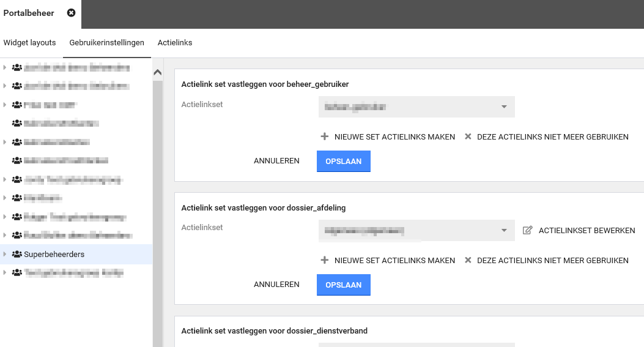Close the Portalbeheer tab with the X icon
644x347 pixels.
pyautogui.click(x=72, y=13)
